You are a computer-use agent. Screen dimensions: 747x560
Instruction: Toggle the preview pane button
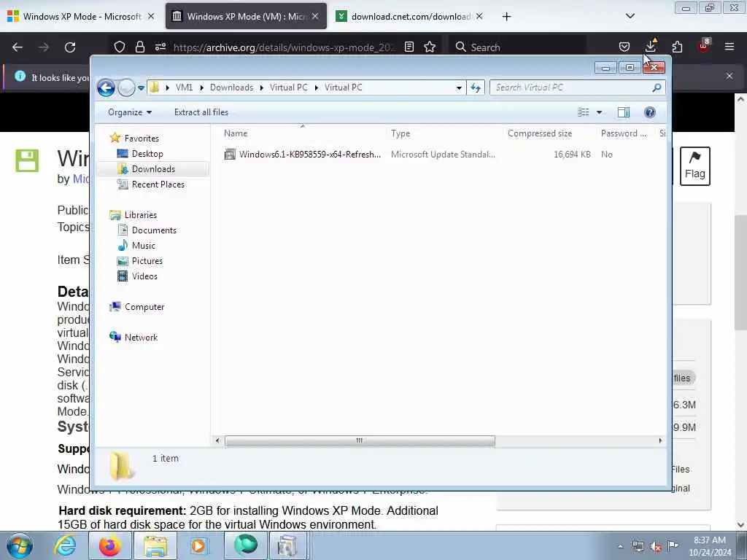pyautogui.click(x=624, y=112)
